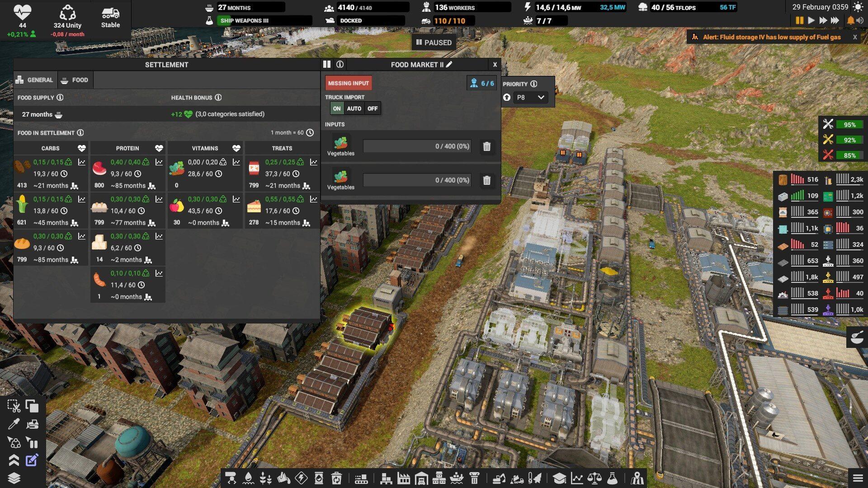
Task: Click the copy tool icon
Action: click(x=32, y=406)
